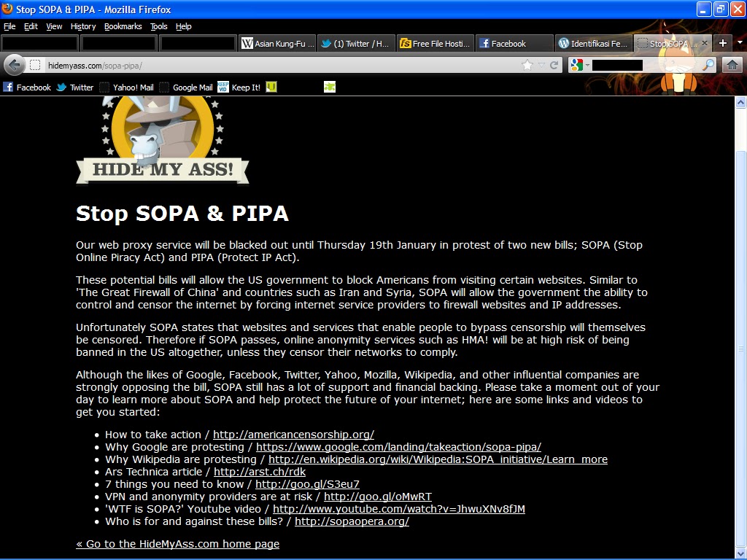Open the URL history dropdown arrow
The height and width of the screenshot is (560, 747).
tap(541, 65)
